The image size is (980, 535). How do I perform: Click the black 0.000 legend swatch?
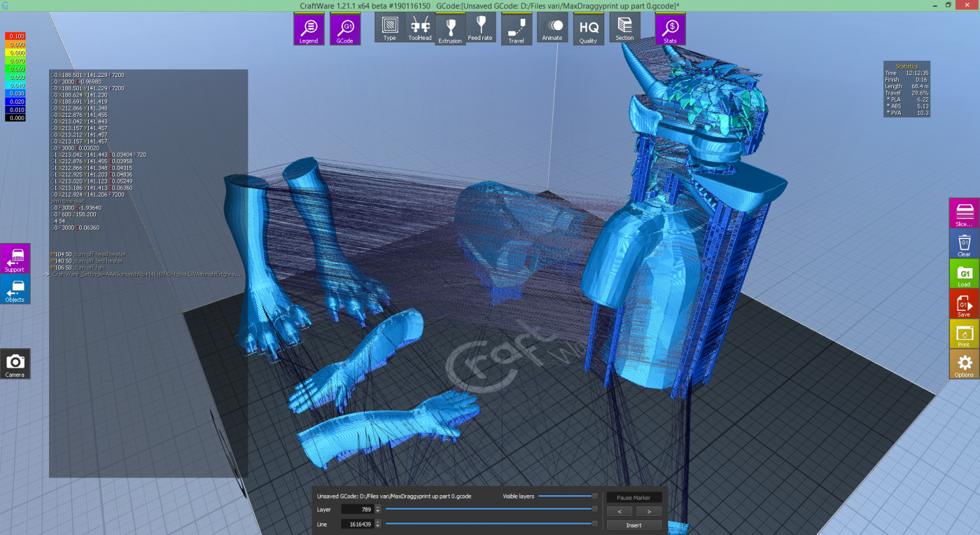point(16,118)
